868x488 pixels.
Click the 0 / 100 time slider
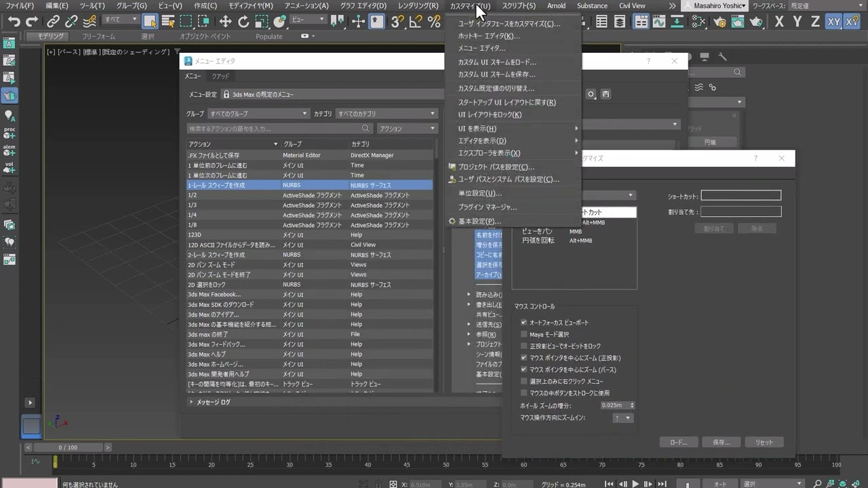(68, 447)
